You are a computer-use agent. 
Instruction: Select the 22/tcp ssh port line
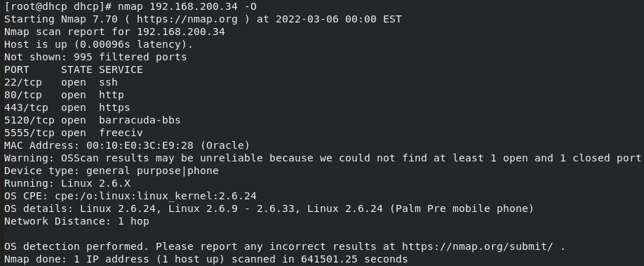(61, 82)
